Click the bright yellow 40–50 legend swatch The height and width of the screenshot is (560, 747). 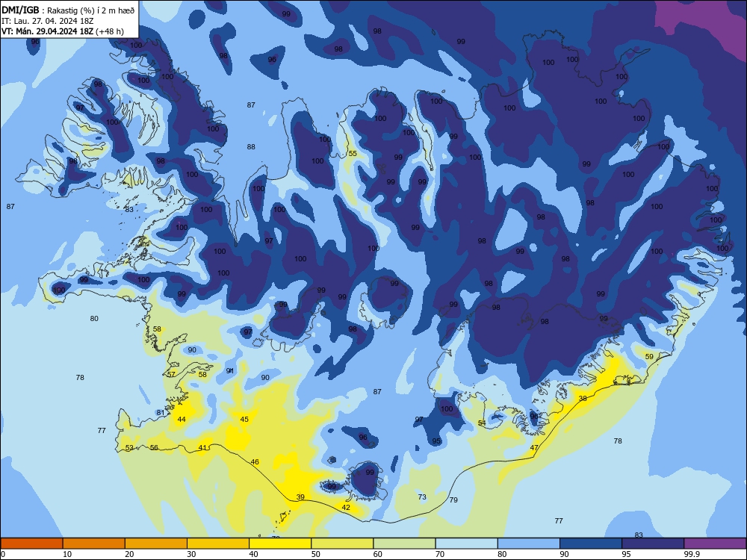tap(280, 544)
